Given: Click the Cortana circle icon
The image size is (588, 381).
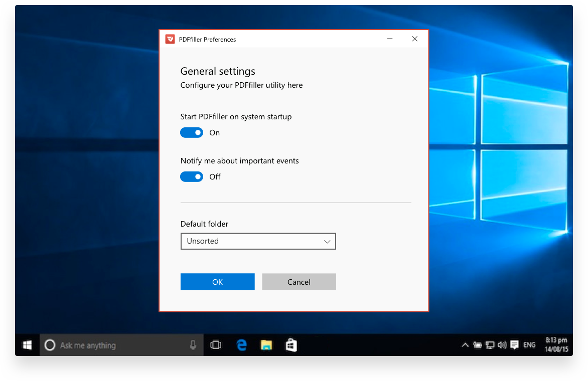Looking at the screenshot, I should [x=50, y=345].
